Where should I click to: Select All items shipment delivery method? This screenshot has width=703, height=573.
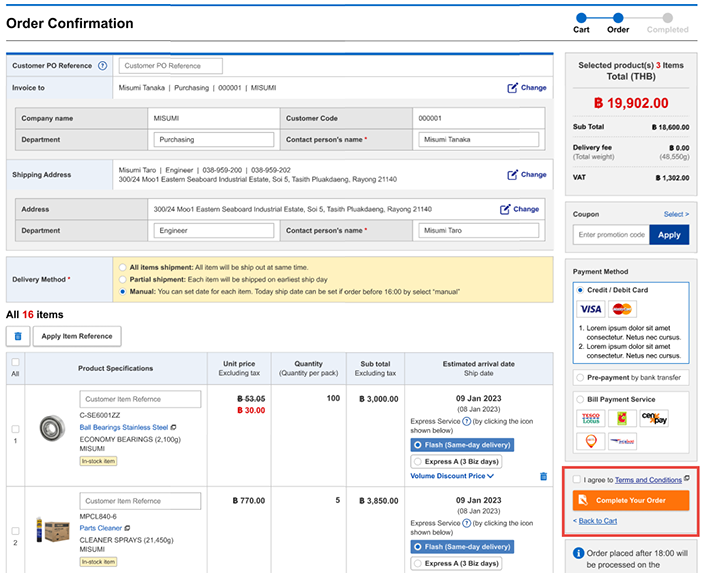(122, 268)
